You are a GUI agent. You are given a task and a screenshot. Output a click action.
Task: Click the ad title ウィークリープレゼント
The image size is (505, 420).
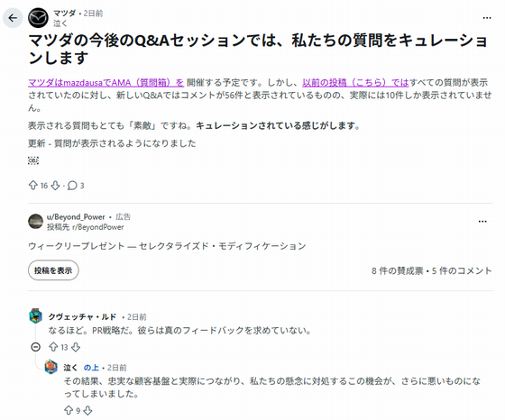pyautogui.click(x=167, y=246)
